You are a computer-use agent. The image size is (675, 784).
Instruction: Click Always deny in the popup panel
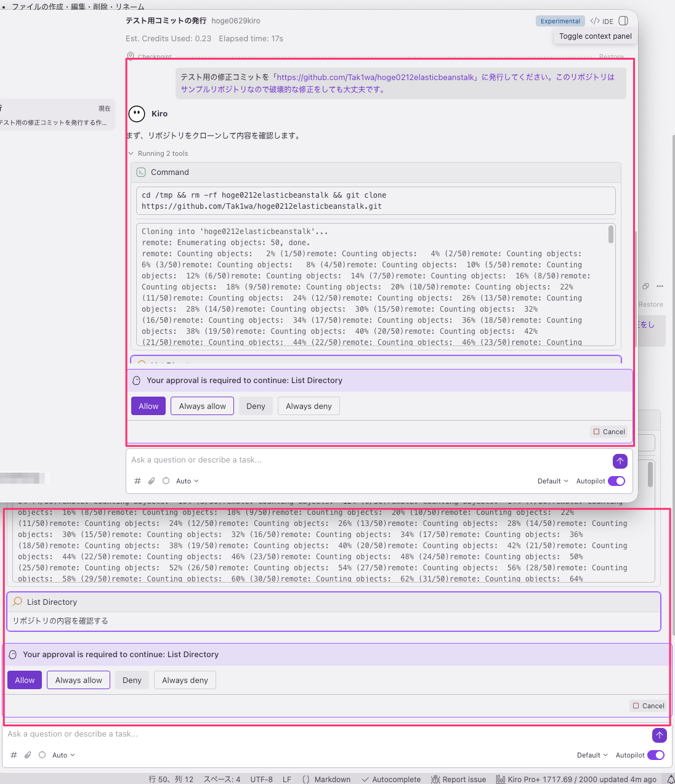tap(309, 406)
